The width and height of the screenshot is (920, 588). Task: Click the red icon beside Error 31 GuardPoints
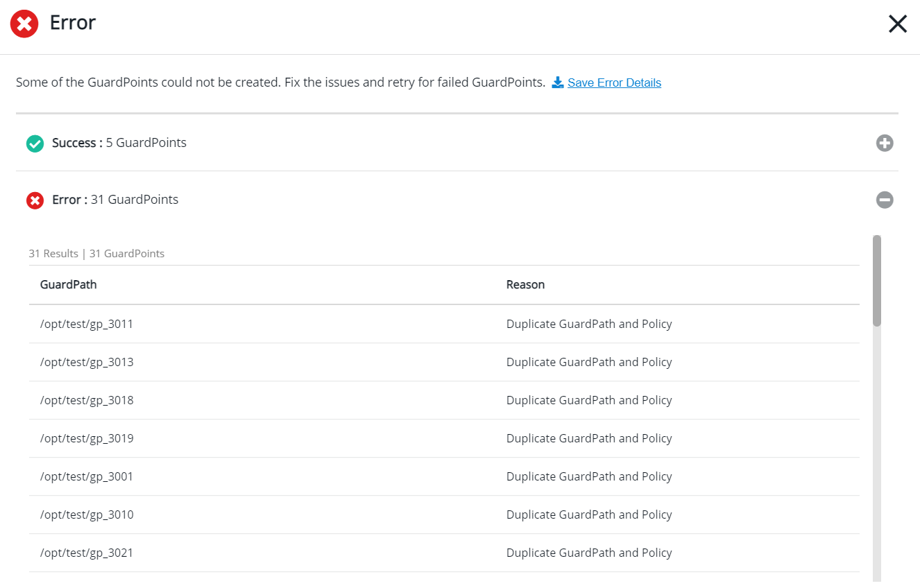point(35,200)
